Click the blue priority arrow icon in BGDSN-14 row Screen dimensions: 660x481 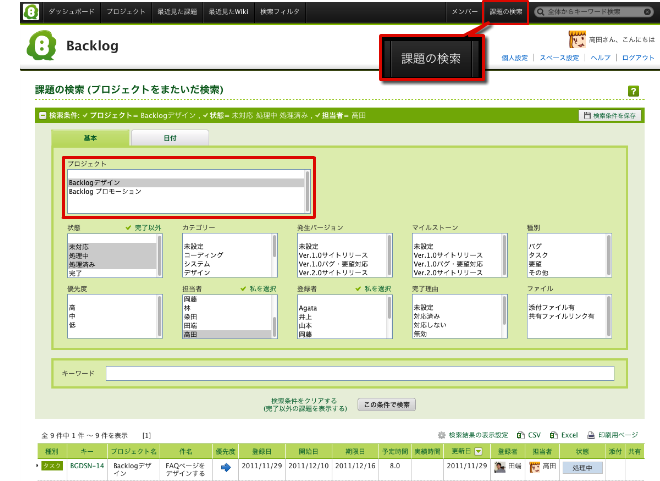point(226,467)
